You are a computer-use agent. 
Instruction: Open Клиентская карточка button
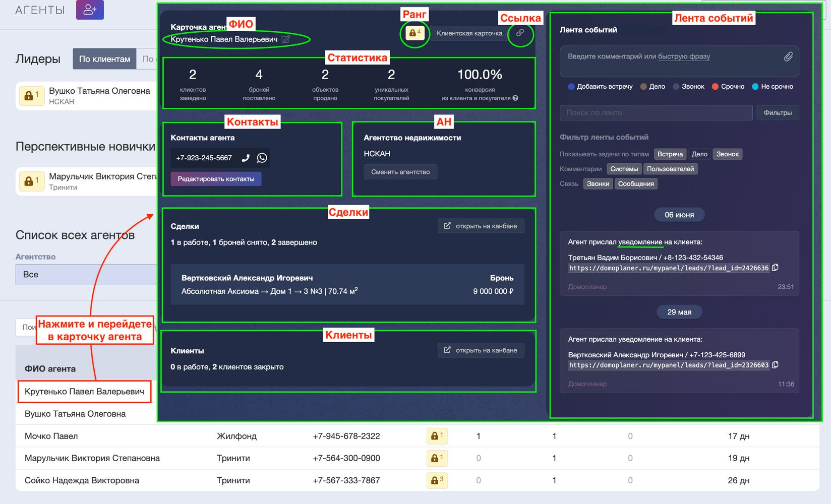pos(469,33)
